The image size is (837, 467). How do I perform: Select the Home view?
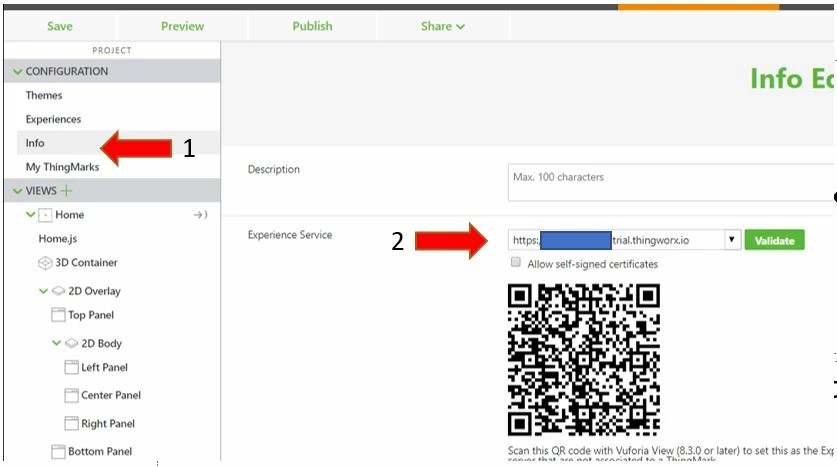[69, 215]
